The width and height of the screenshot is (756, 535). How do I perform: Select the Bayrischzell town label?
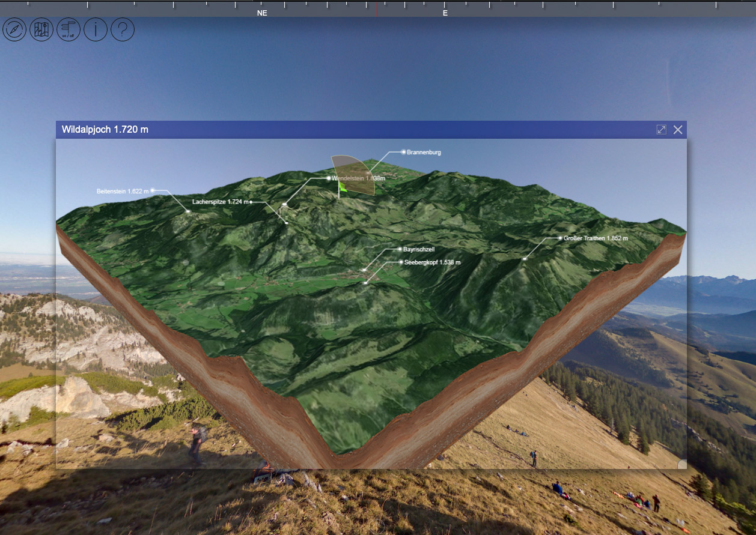419,249
